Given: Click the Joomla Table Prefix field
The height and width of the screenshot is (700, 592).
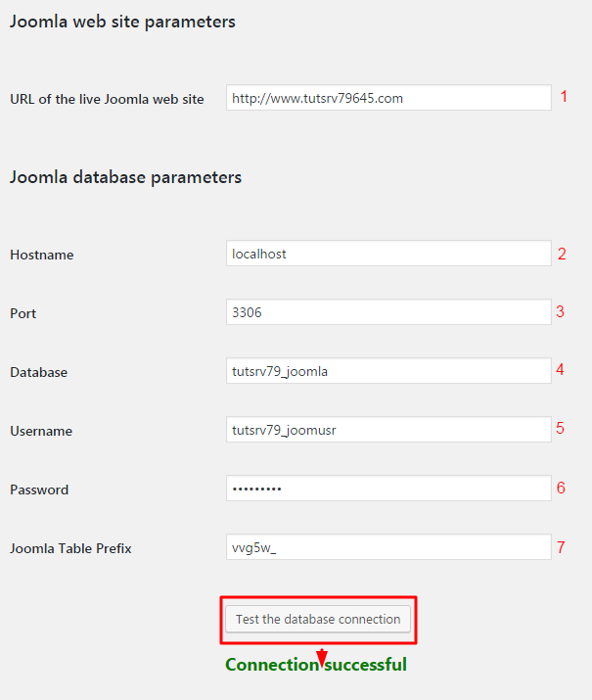Looking at the screenshot, I should pos(388,547).
